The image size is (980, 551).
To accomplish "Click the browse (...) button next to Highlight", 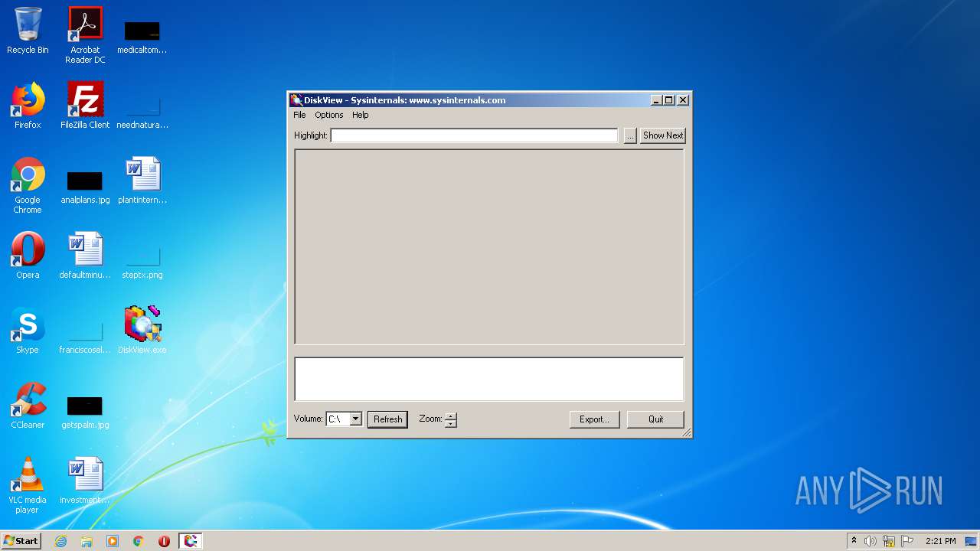I will (x=630, y=135).
